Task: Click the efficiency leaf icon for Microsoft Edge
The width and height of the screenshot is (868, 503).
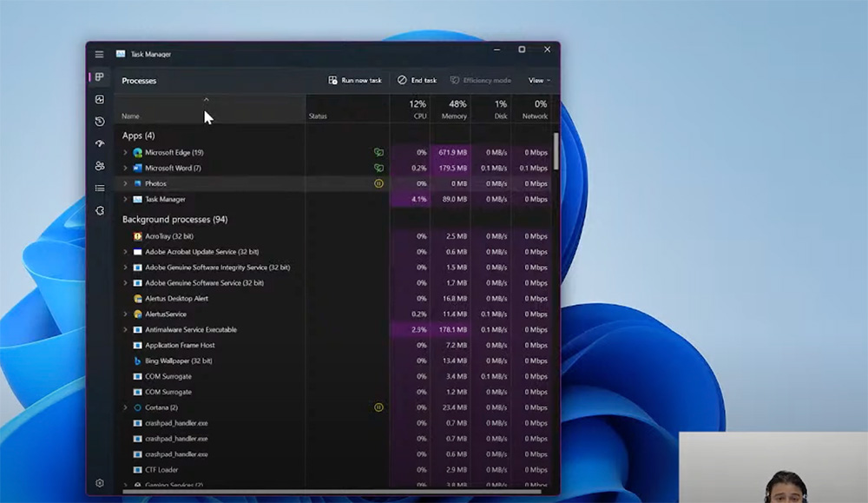Action: 378,152
